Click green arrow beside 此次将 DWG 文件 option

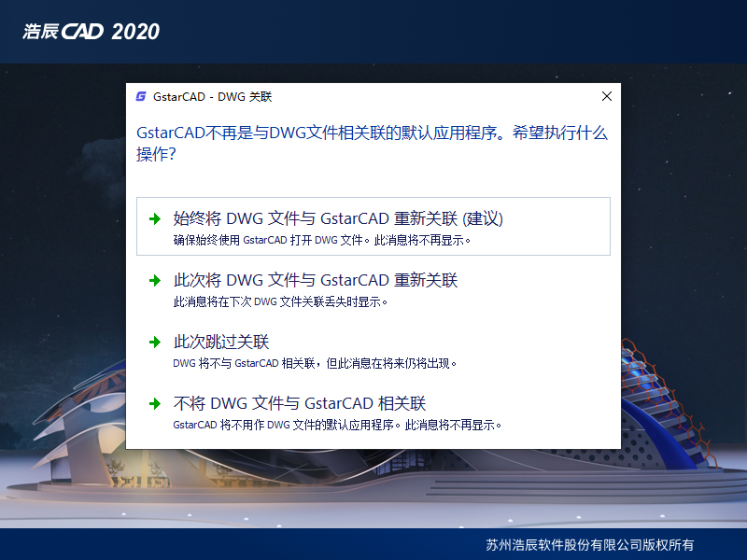155,281
